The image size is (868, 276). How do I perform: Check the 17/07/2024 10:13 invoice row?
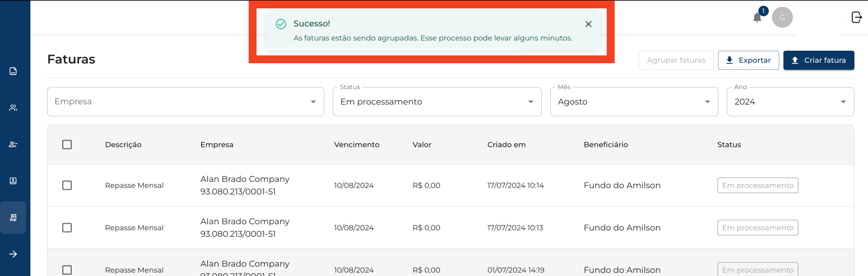point(67,228)
